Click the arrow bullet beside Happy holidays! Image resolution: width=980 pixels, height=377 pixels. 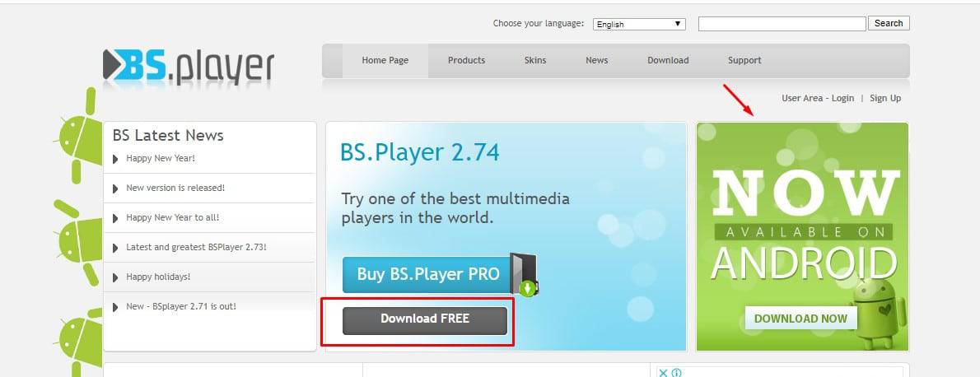tap(115, 277)
